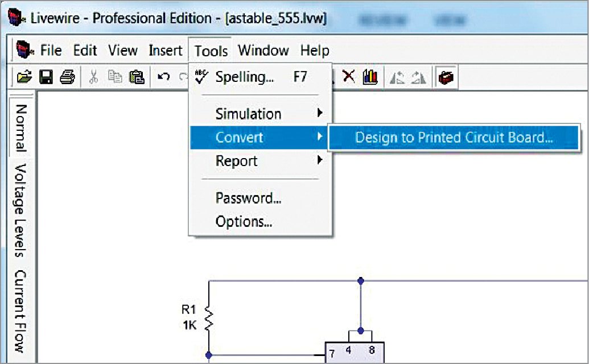Click the Undo arrow icon

[164, 77]
